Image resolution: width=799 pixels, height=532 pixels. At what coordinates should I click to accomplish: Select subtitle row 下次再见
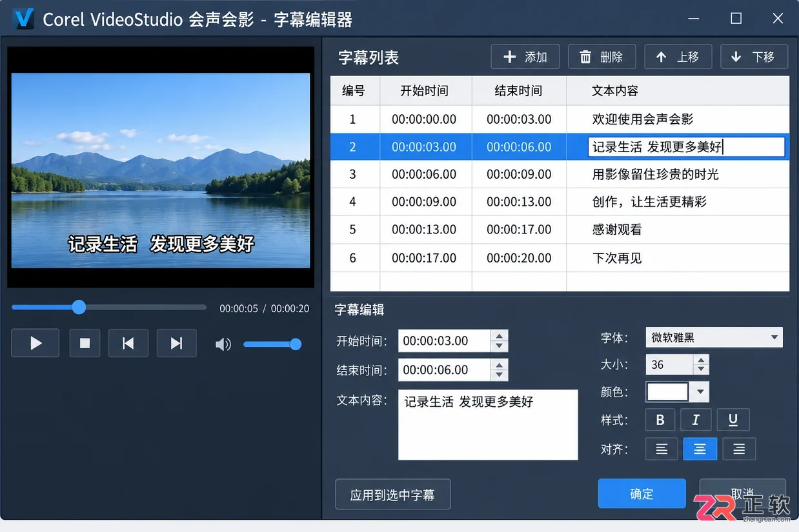[560, 258]
